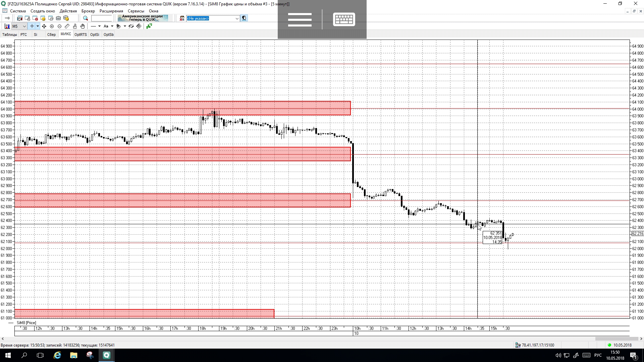Screen dimensions: 644x362
Task: Click the zoom out magnifier icon
Action: (x=59, y=26)
